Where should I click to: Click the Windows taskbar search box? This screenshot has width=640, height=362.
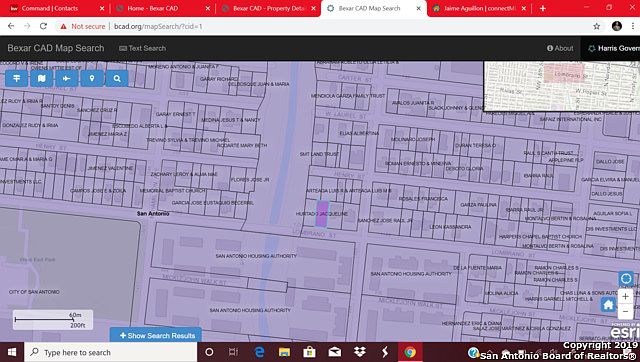point(111,352)
